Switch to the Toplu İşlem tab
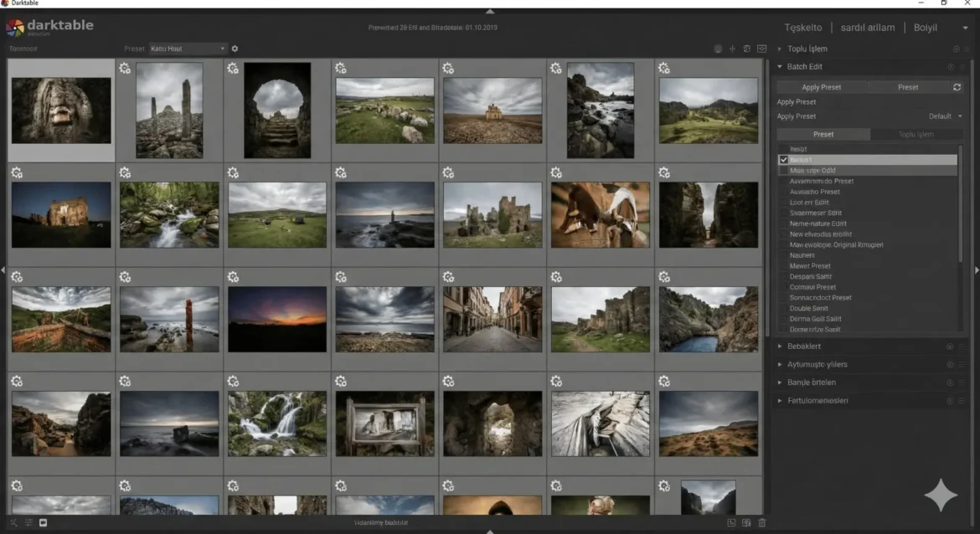The height and width of the screenshot is (534, 980). coord(916,134)
